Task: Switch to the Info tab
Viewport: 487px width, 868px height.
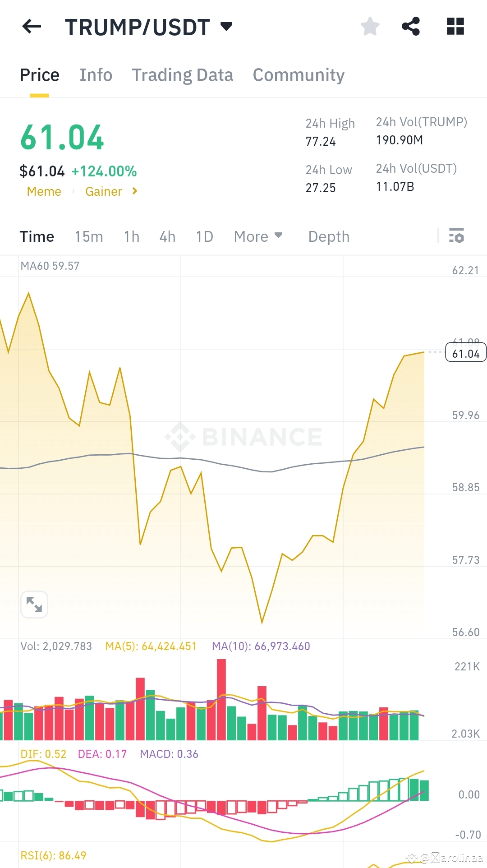Action: click(x=96, y=74)
